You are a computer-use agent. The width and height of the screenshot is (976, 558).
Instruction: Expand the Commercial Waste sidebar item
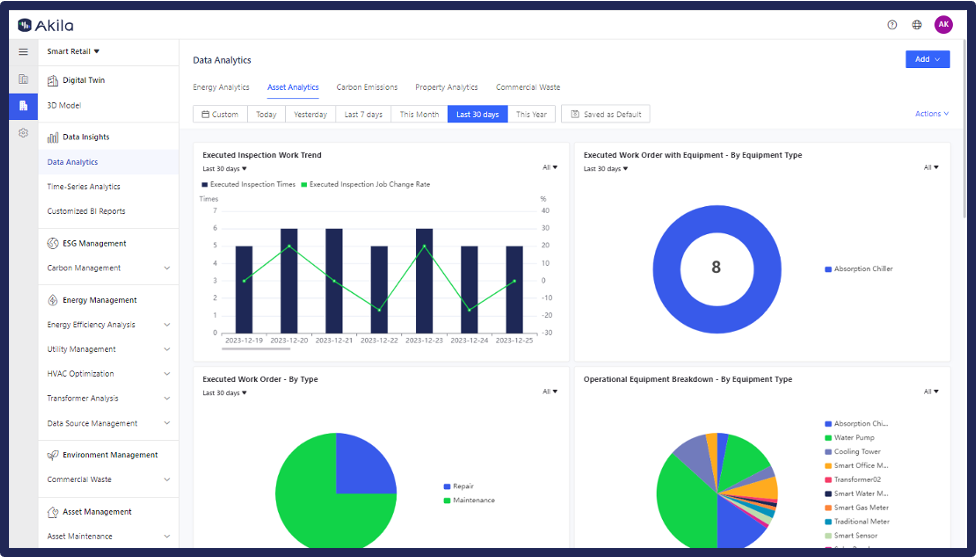tap(167, 480)
